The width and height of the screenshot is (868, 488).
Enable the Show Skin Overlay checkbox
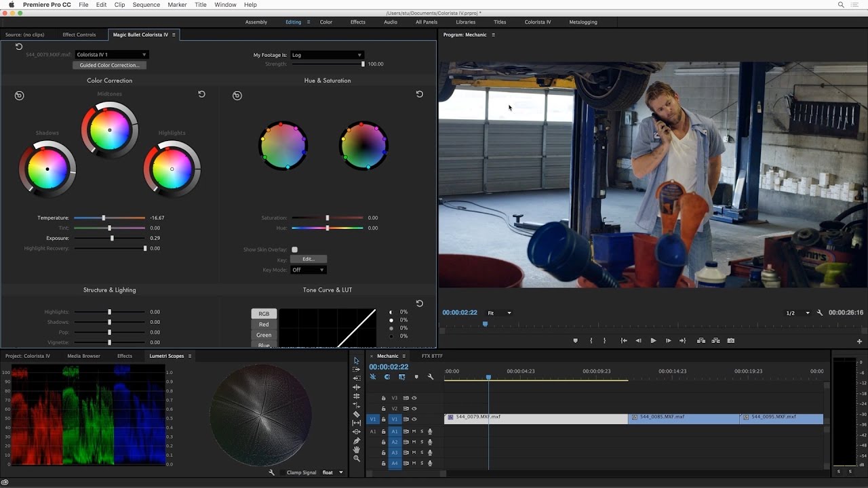(x=294, y=249)
